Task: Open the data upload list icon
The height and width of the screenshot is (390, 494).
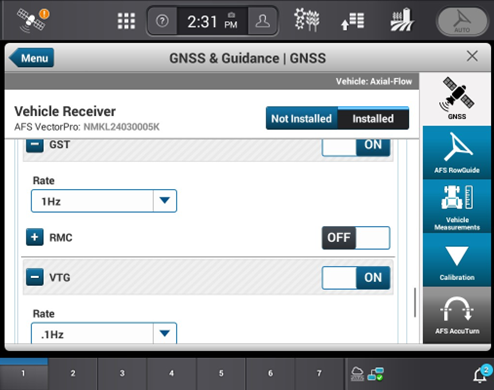Action: (x=353, y=21)
